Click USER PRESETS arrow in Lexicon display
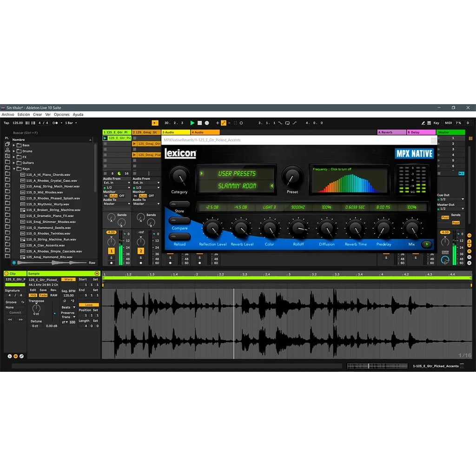This screenshot has height=476, width=476. [202, 173]
